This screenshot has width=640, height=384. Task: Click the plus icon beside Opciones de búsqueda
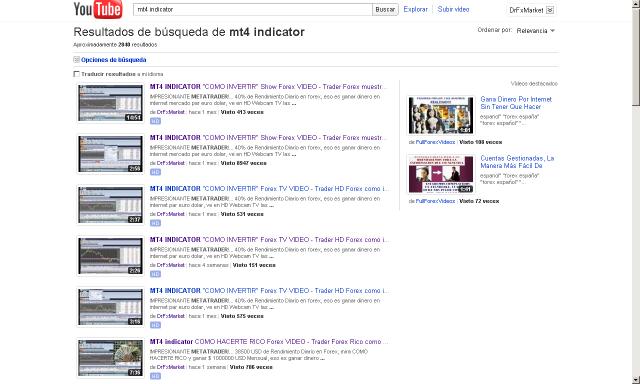coord(76,60)
